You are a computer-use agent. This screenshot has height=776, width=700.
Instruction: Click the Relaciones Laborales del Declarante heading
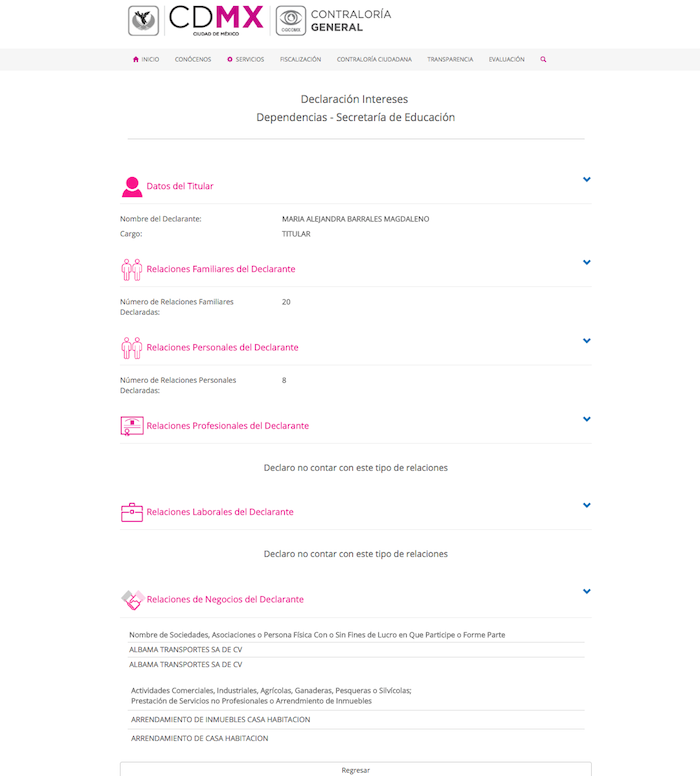[x=220, y=512]
